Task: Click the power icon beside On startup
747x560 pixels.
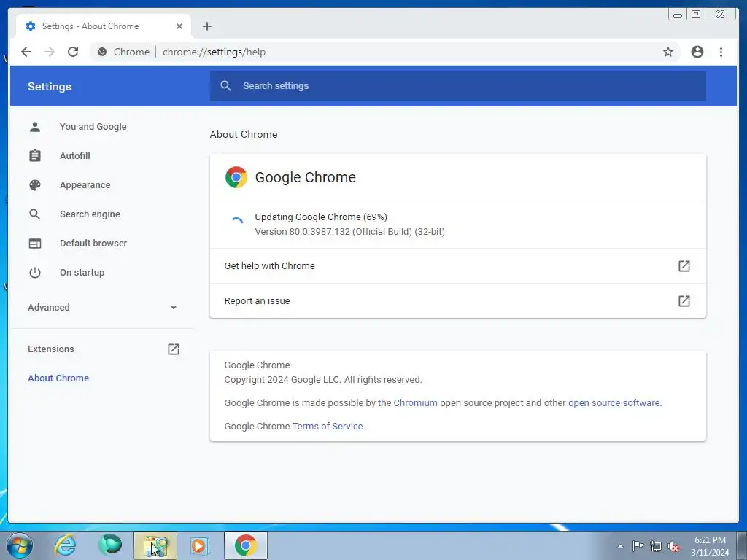Action: click(35, 273)
